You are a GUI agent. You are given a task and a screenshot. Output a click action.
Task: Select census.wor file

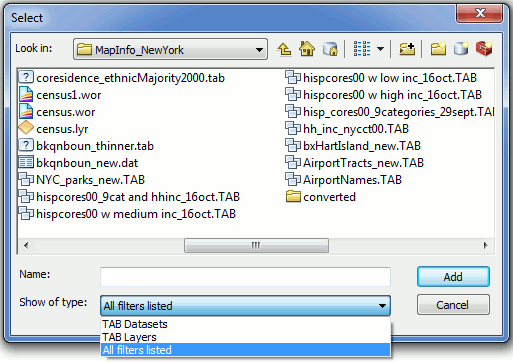pyautogui.click(x=57, y=112)
